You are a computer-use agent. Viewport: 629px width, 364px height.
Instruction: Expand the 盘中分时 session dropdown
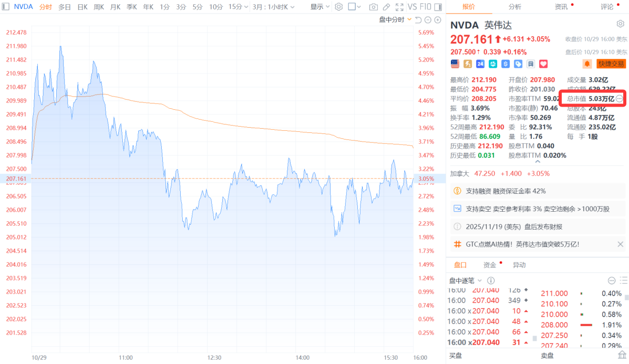point(395,19)
